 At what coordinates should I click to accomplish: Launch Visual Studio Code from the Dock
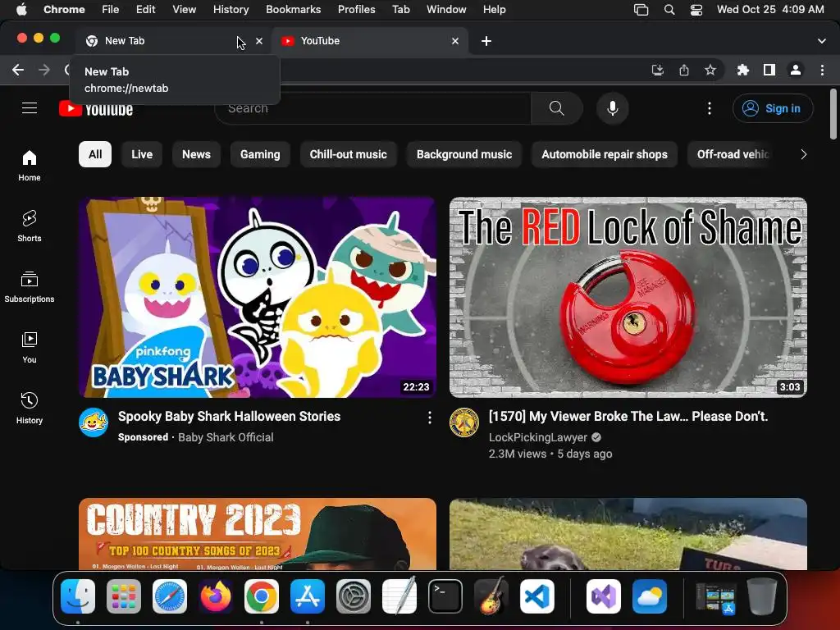click(x=536, y=596)
